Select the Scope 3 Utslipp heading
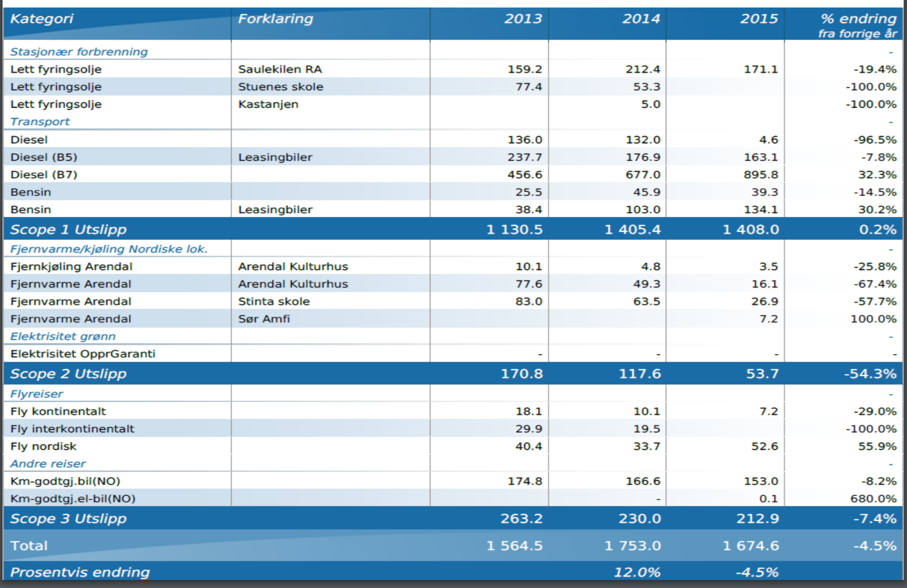This screenshot has height=588, width=907. point(68,519)
